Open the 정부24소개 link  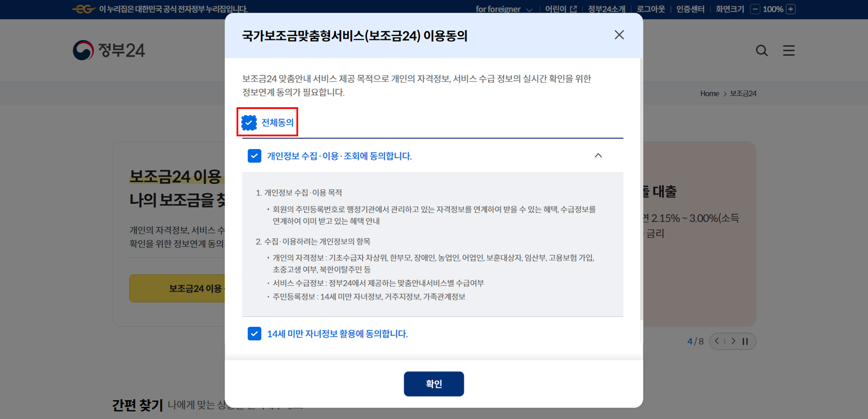[607, 9]
